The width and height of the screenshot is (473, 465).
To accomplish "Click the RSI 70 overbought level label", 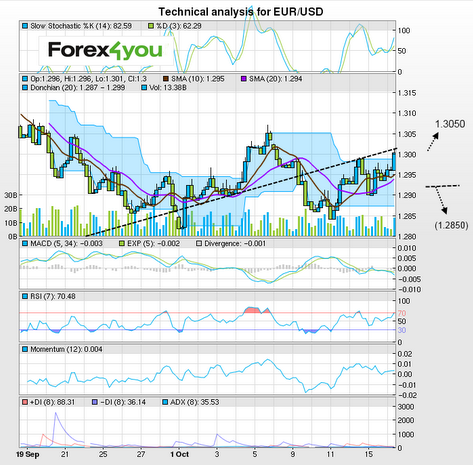I will (402, 313).
